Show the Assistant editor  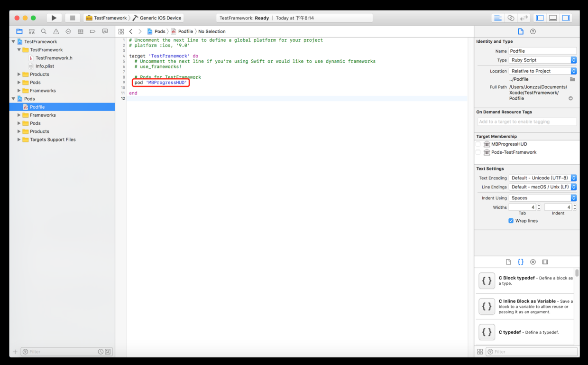[x=511, y=18]
